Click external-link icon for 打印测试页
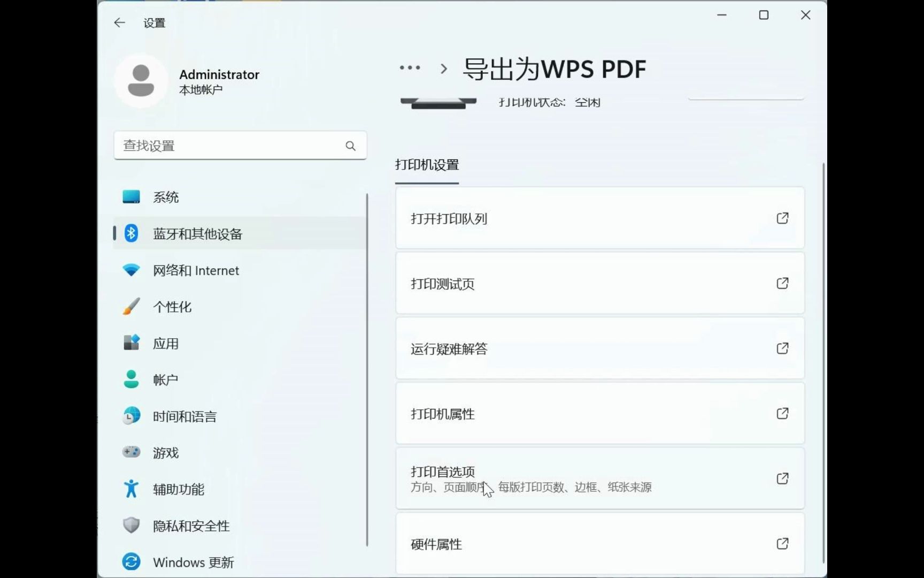 click(782, 283)
